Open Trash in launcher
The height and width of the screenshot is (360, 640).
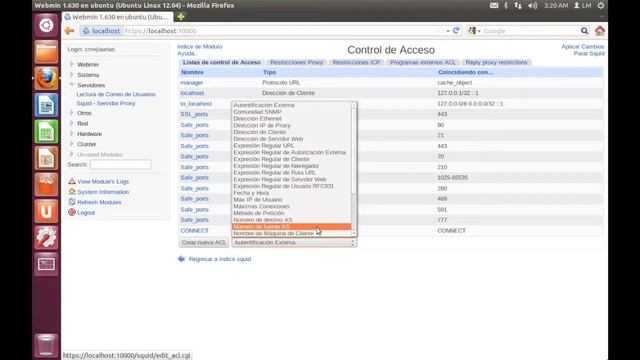tap(46, 345)
